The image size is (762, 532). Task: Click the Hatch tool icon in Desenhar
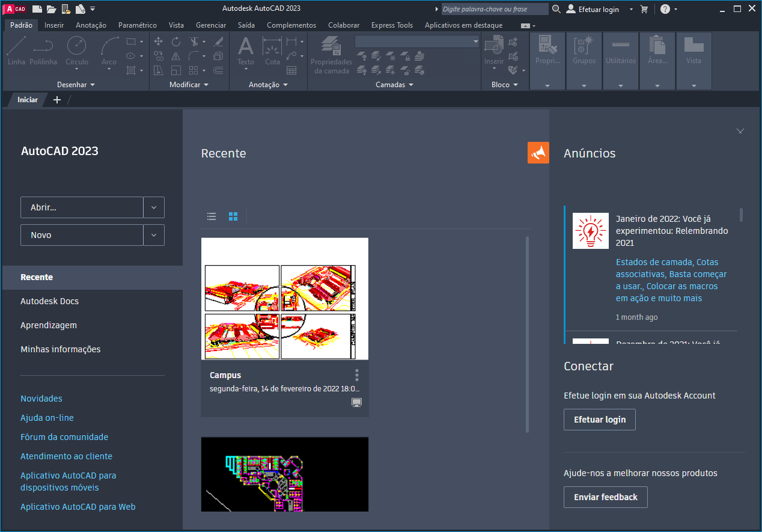click(x=131, y=70)
